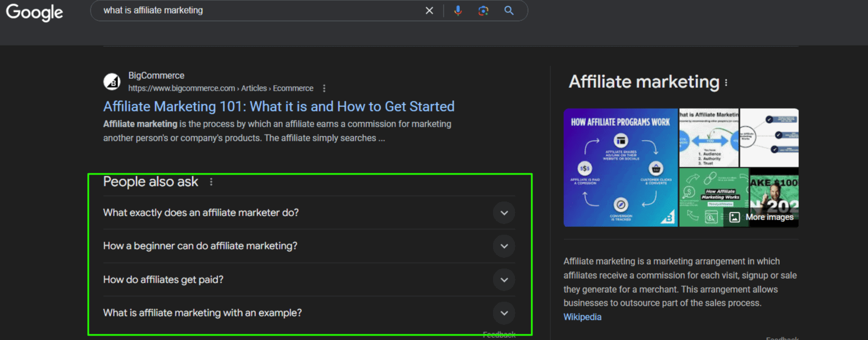Image resolution: width=868 pixels, height=340 pixels.
Task: Expand "What exactly does an affiliate marketer do?"
Action: click(x=504, y=213)
